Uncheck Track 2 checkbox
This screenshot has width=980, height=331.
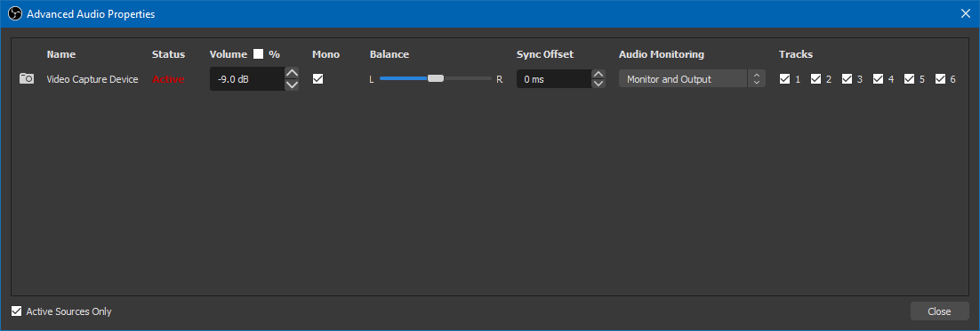coord(816,79)
